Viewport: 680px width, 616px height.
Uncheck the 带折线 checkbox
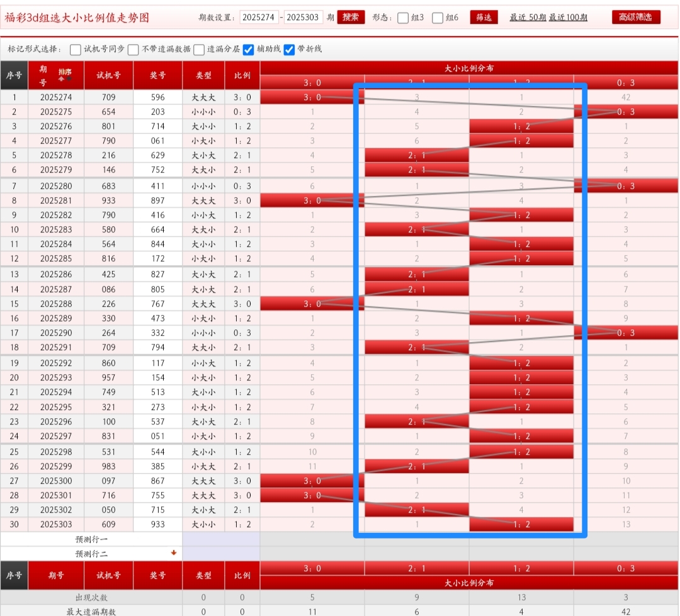[289, 50]
